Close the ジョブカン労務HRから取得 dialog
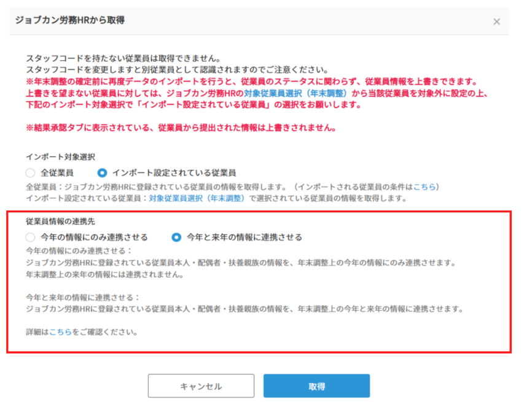This screenshot has height=402, width=532. click(x=496, y=20)
